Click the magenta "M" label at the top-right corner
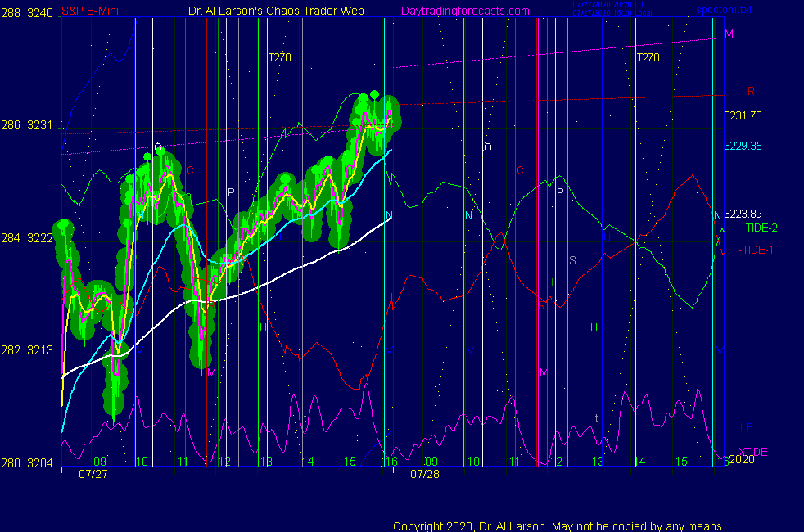This screenshot has width=804, height=532. [729, 34]
